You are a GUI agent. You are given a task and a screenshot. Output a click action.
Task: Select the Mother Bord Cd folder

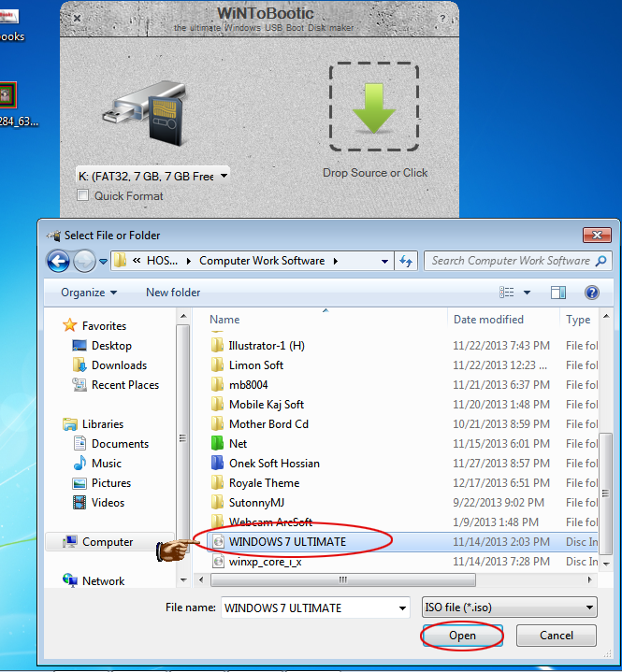click(268, 424)
